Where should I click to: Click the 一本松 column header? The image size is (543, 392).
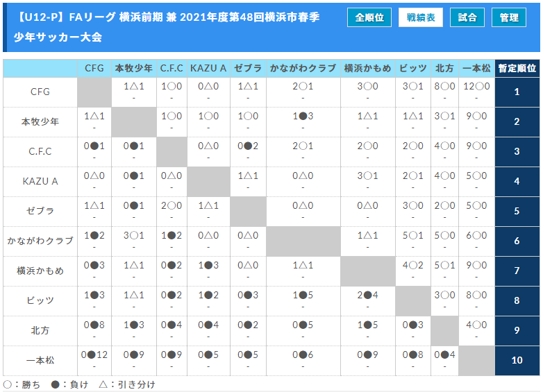[x=476, y=69]
